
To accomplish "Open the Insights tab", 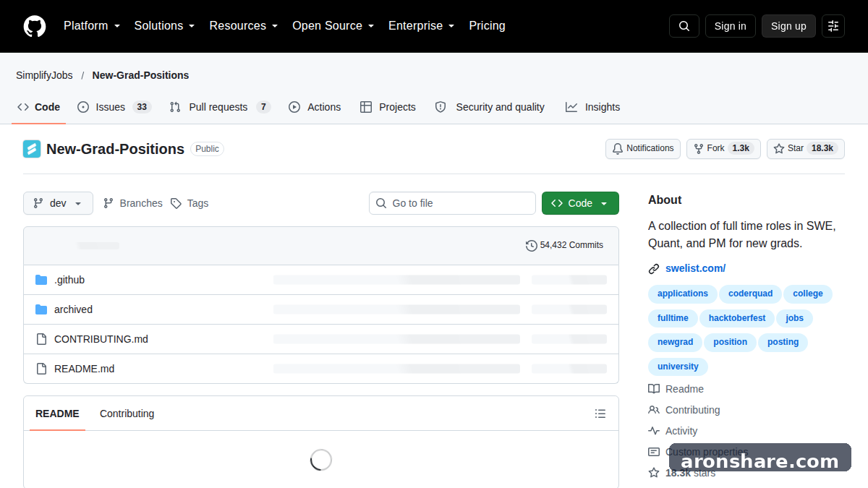I will point(592,107).
